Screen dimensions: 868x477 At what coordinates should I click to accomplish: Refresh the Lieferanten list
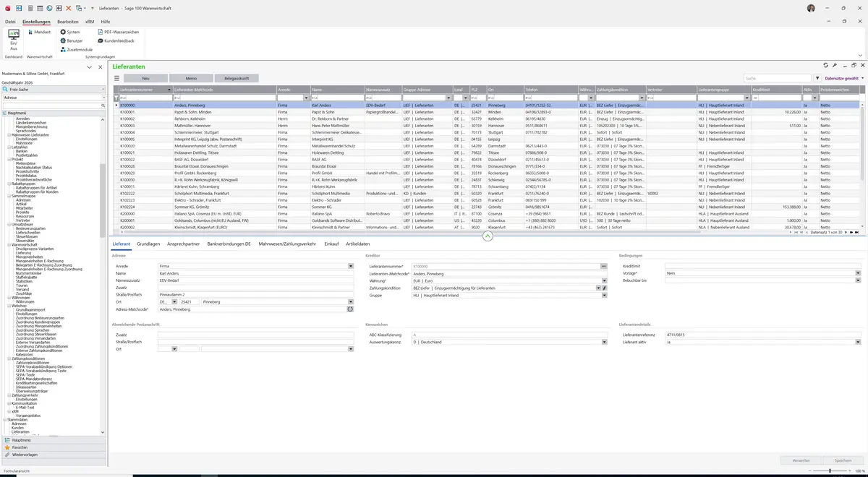pyautogui.click(x=825, y=65)
